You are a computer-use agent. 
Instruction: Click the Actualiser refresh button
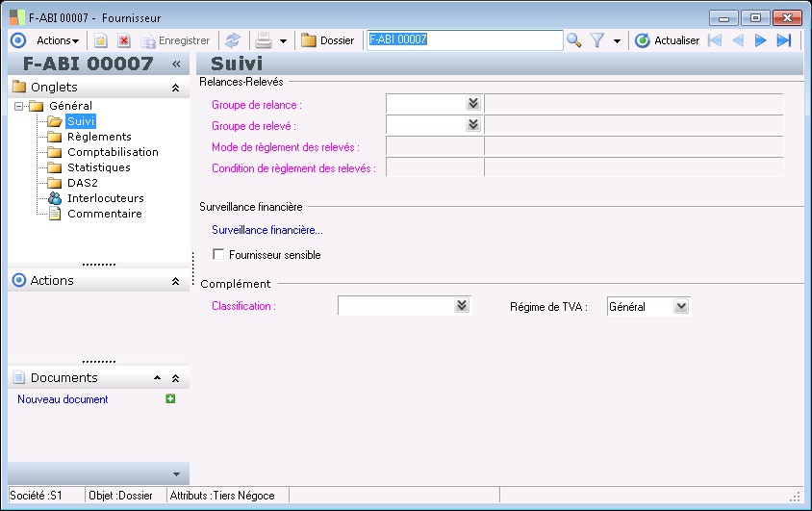(668, 40)
